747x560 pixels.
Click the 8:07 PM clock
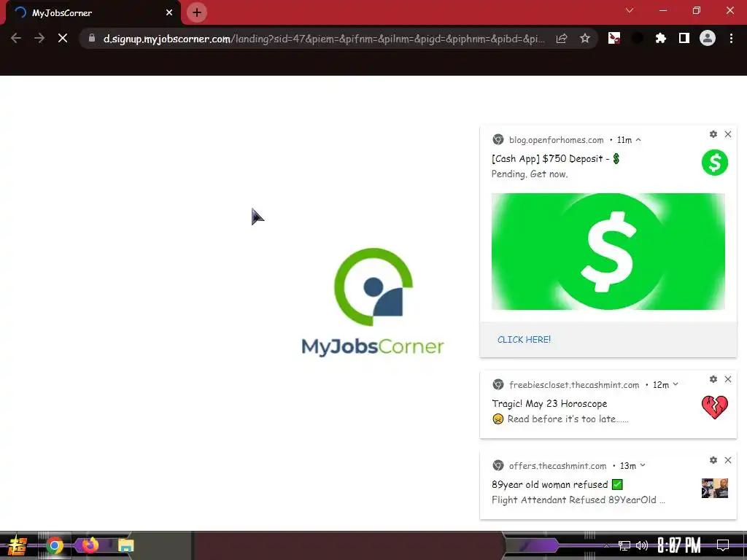[x=679, y=545]
